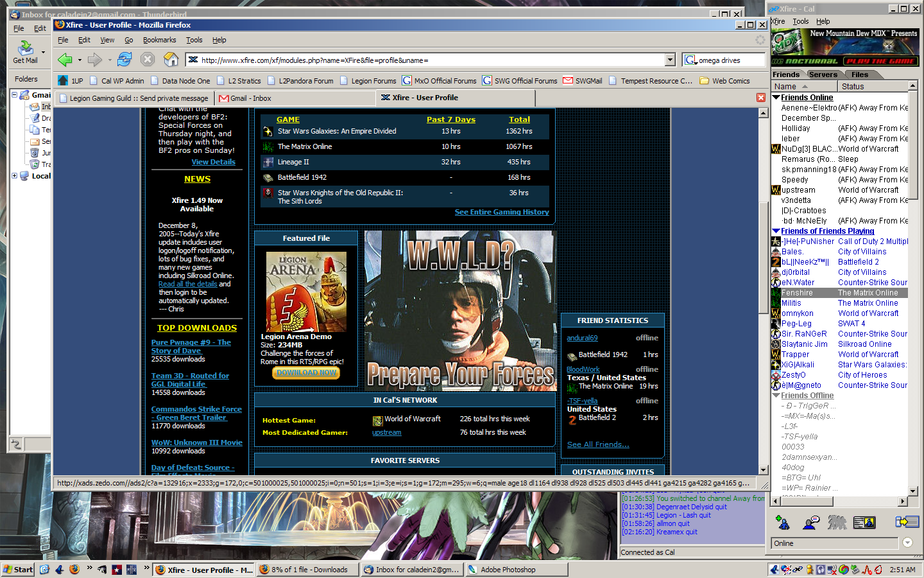Collapse the Friends Online group
The height and width of the screenshot is (578, 924).
(x=776, y=98)
